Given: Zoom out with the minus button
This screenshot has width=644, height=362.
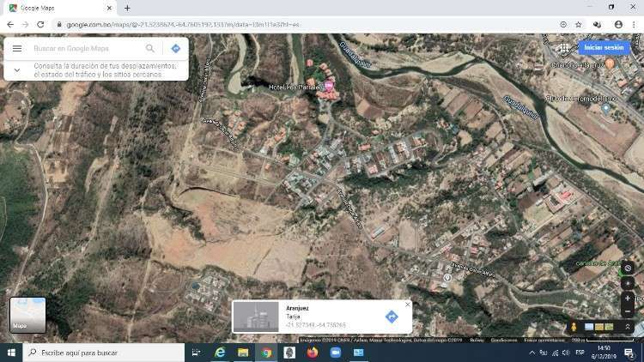Looking at the screenshot, I should coord(628,311).
